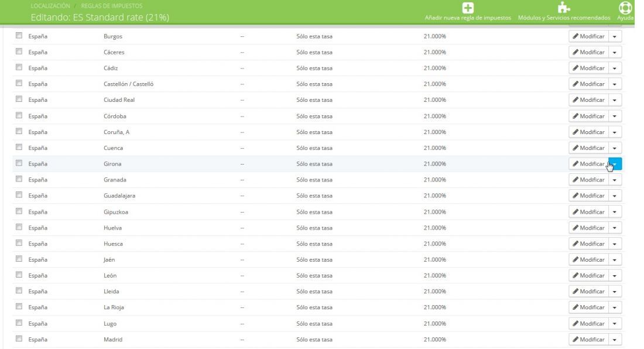Click the León province name
This screenshot has width=644, height=349.
[109, 275]
